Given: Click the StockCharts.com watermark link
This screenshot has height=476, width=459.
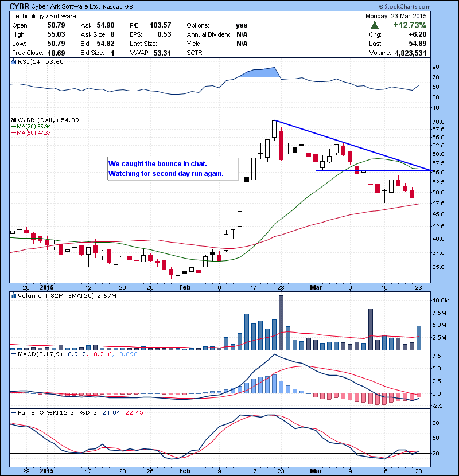Looking at the screenshot, I should [404, 6].
